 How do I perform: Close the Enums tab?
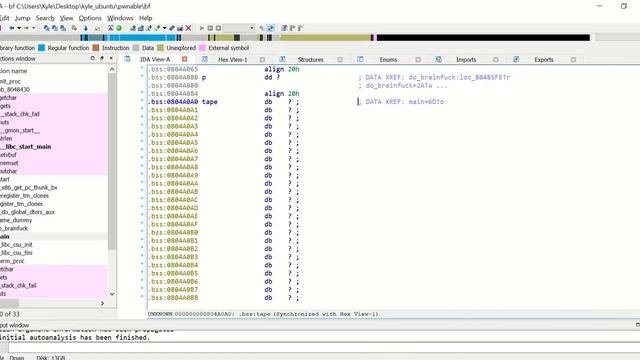click(418, 60)
